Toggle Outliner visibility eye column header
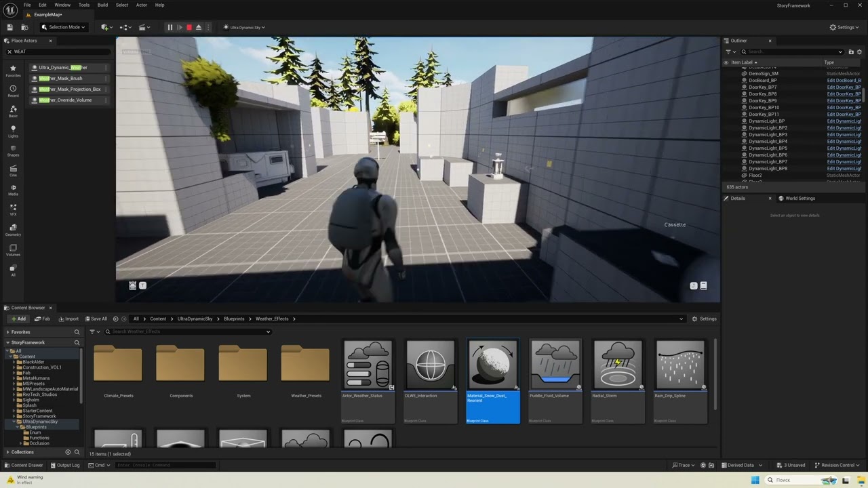Screen dimensions: 868x488 726,62
